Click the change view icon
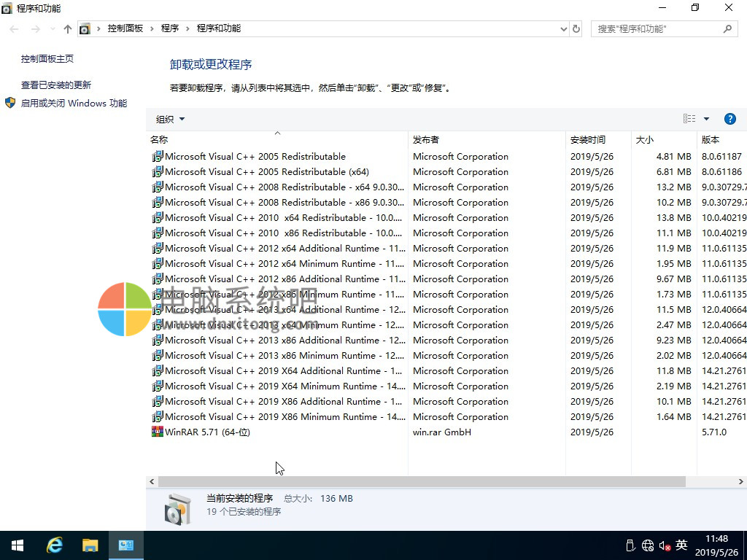Viewport: 747px width, 560px height. point(689,119)
